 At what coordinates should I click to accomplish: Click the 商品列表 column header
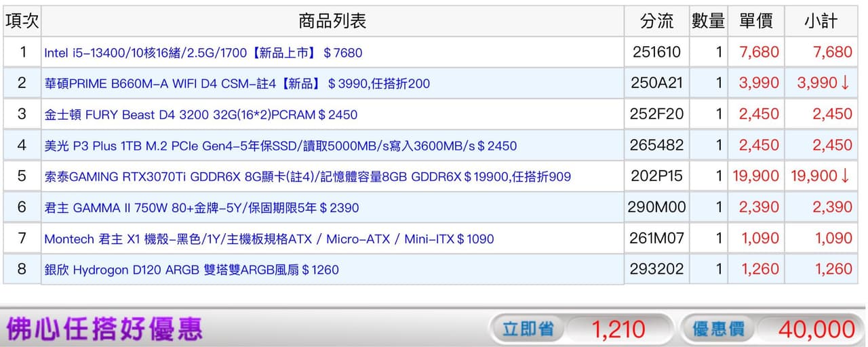332,21
